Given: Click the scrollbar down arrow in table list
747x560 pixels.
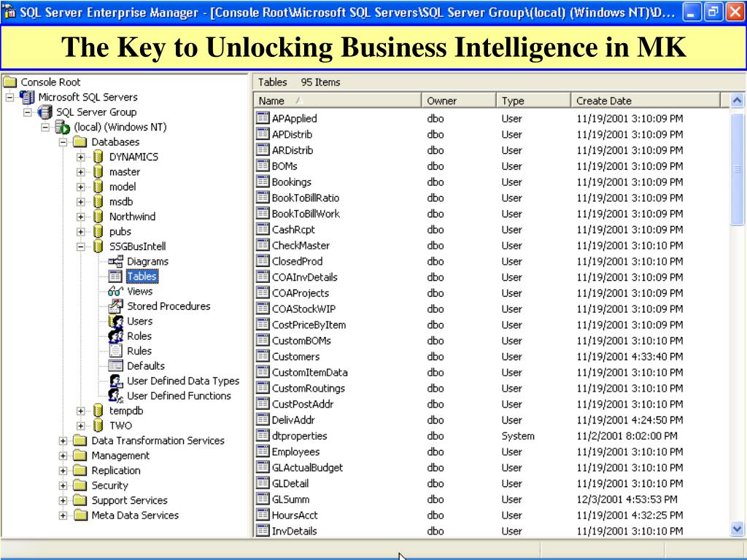Looking at the screenshot, I should point(737,529).
